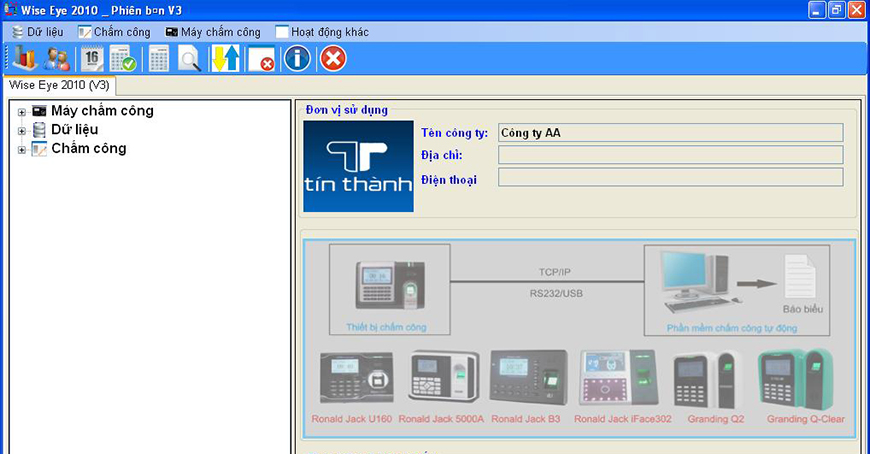This screenshot has width=870, height=454.
Task: Click the Tín Thành company logo
Action: point(358,166)
